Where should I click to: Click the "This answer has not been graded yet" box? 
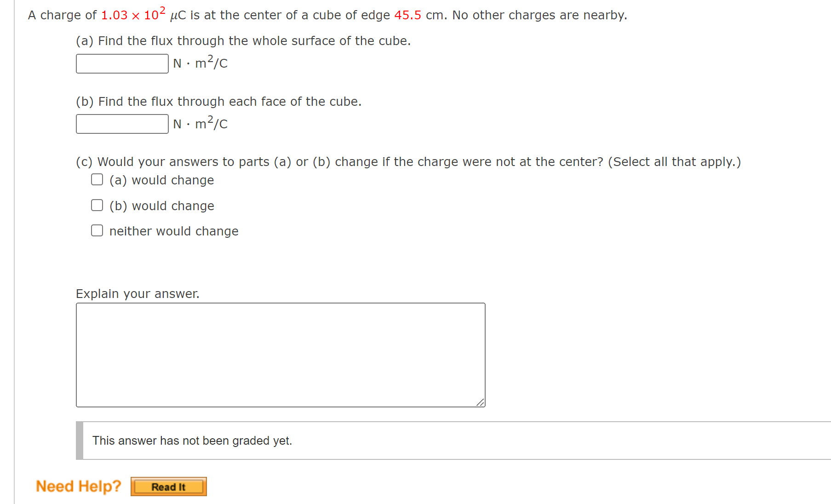point(192,440)
